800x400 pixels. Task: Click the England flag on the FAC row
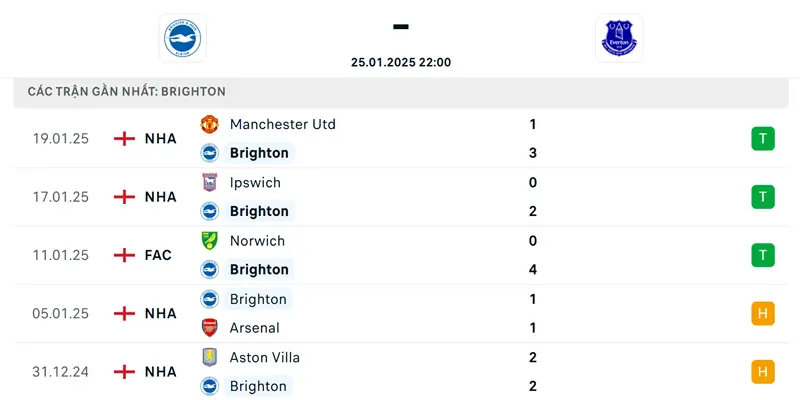[124, 255]
